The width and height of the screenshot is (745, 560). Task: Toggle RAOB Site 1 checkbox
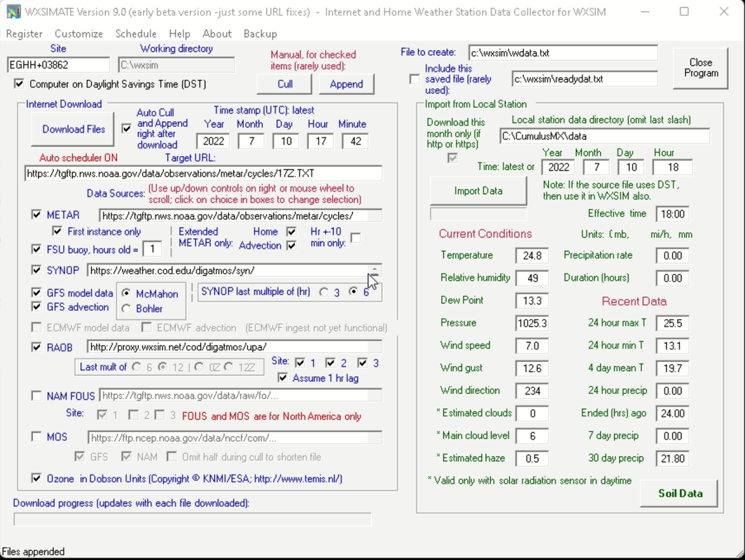[x=300, y=363]
